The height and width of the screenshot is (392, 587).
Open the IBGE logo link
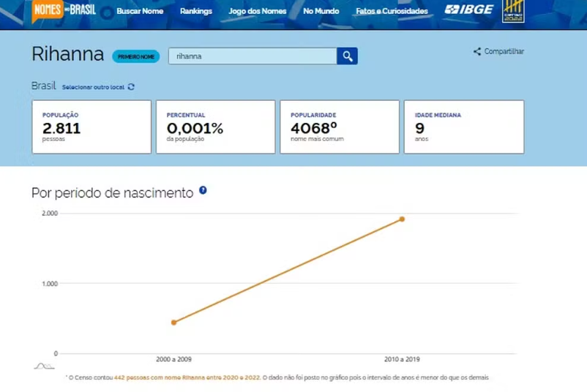[x=469, y=10]
